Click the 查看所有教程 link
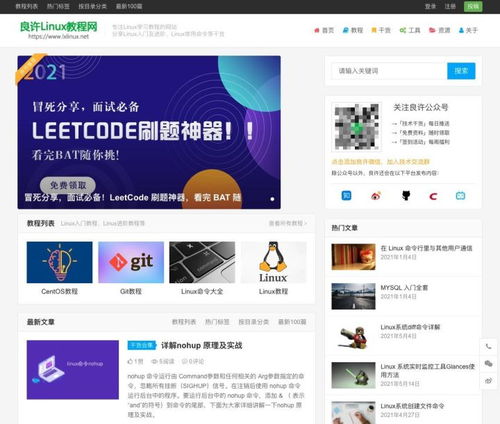The height and width of the screenshot is (424, 500). (x=288, y=223)
